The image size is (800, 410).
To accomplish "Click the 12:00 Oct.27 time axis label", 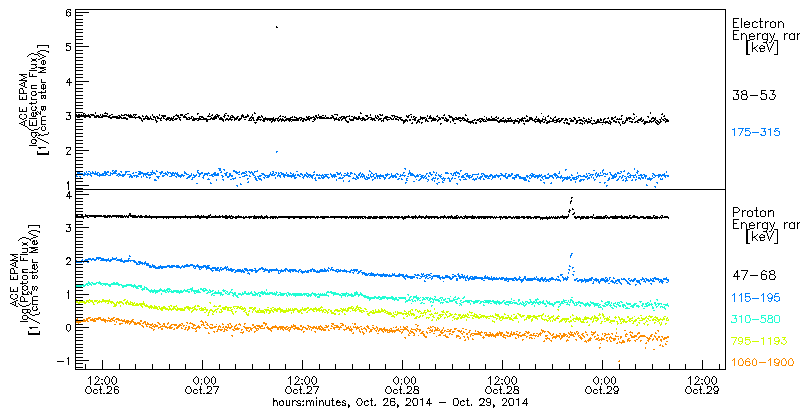I will tap(304, 385).
